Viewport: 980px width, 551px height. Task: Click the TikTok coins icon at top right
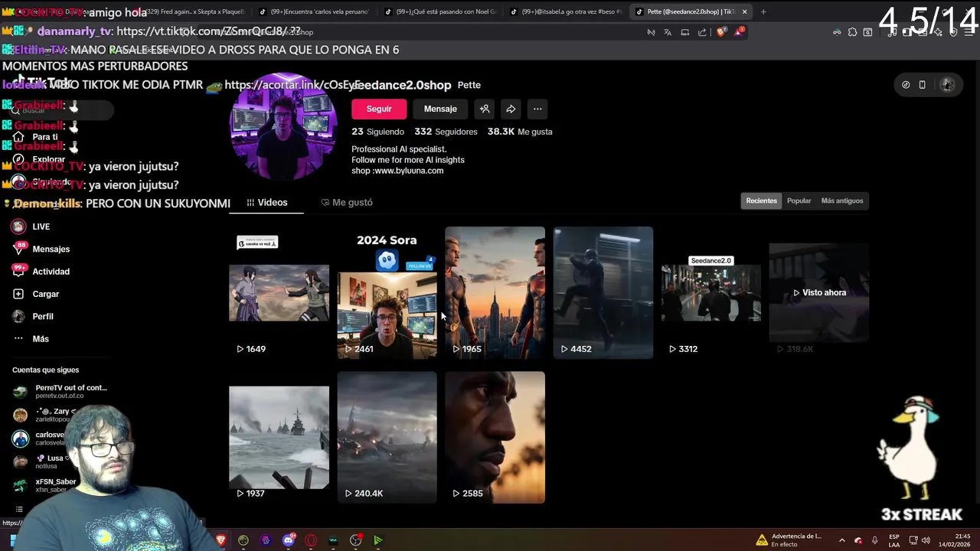tap(906, 85)
